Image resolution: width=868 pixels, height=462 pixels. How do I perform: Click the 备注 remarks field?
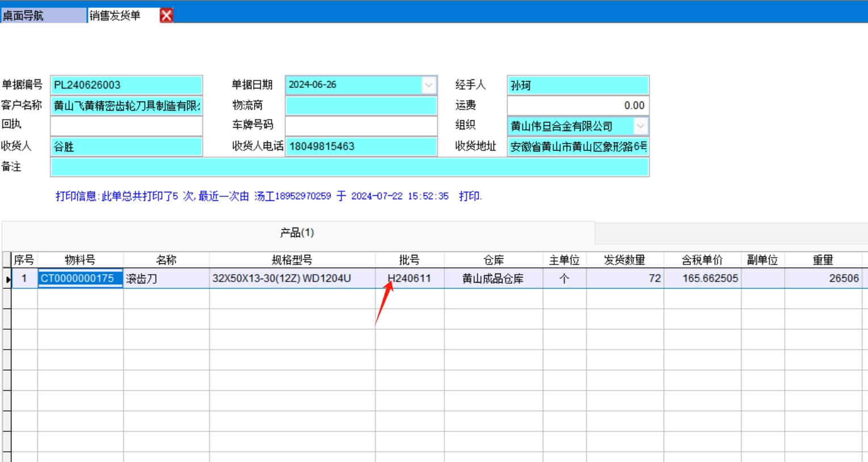point(349,167)
